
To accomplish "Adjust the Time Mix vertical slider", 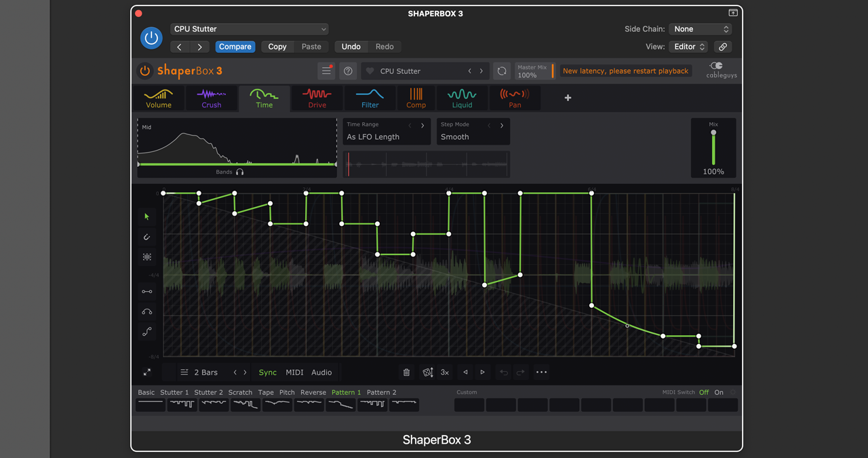I will [x=713, y=148].
